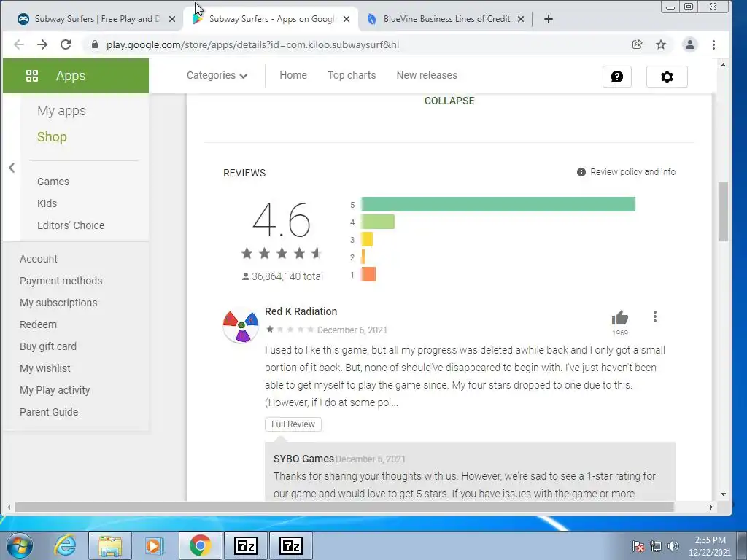Open Account in the sidebar

pyautogui.click(x=38, y=259)
